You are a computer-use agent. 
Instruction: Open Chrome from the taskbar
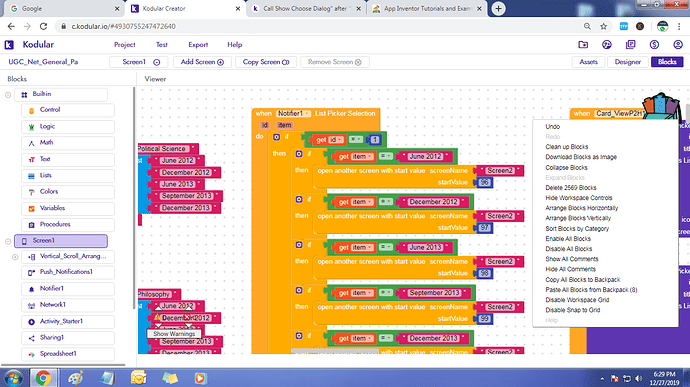click(43, 378)
